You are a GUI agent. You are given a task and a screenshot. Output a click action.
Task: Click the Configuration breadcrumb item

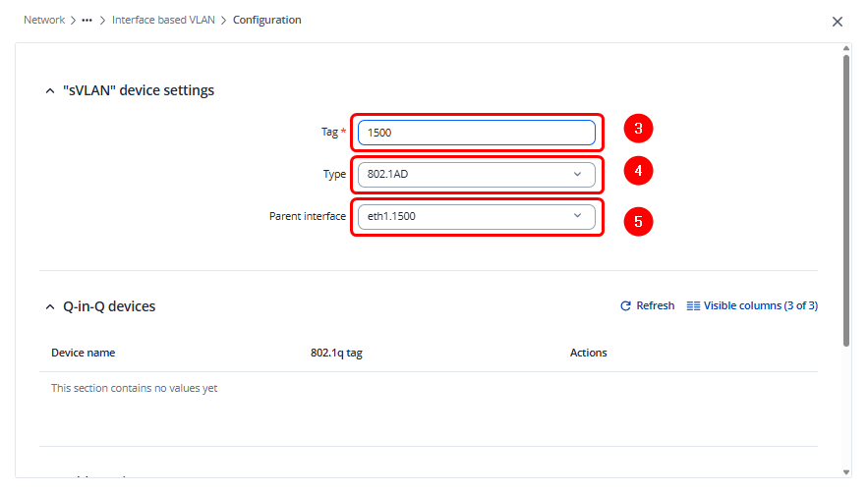coord(267,21)
